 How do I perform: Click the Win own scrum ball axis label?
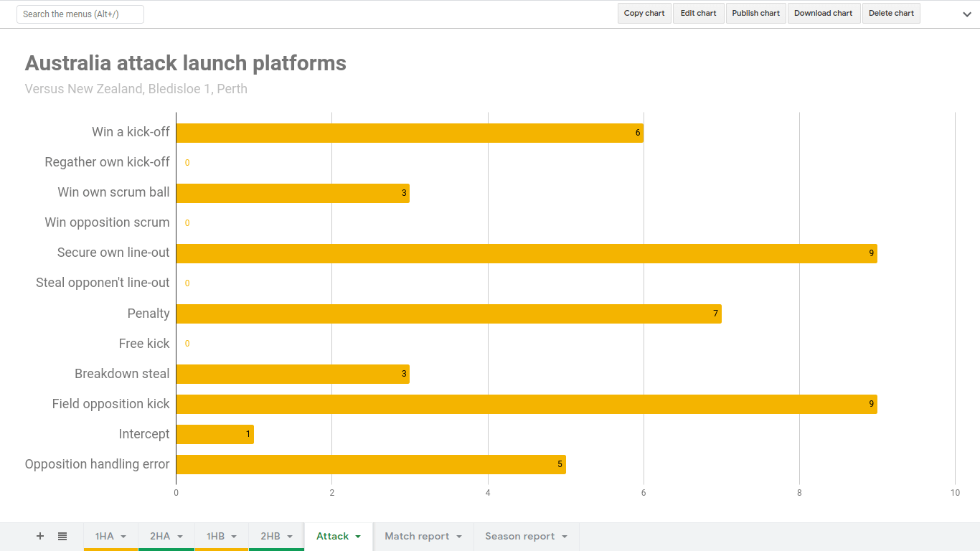point(113,192)
